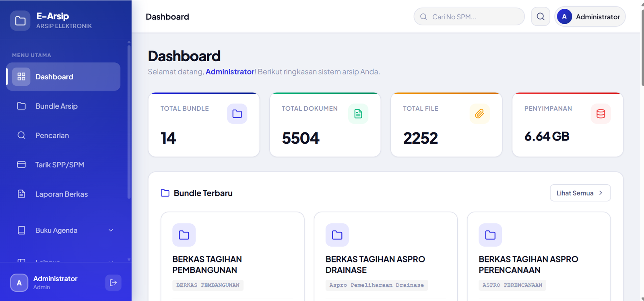Select the Tarik SPP/SPM menu item
This screenshot has height=301, width=644.
click(x=63, y=165)
